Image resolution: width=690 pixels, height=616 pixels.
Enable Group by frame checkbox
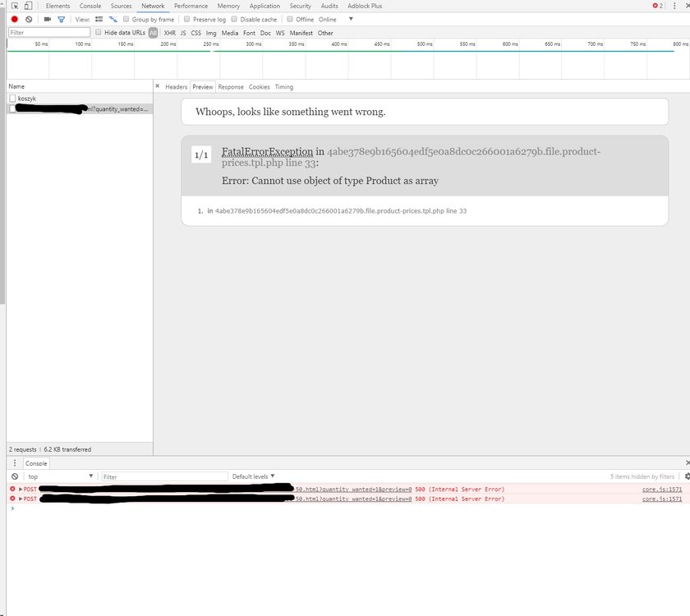126,19
